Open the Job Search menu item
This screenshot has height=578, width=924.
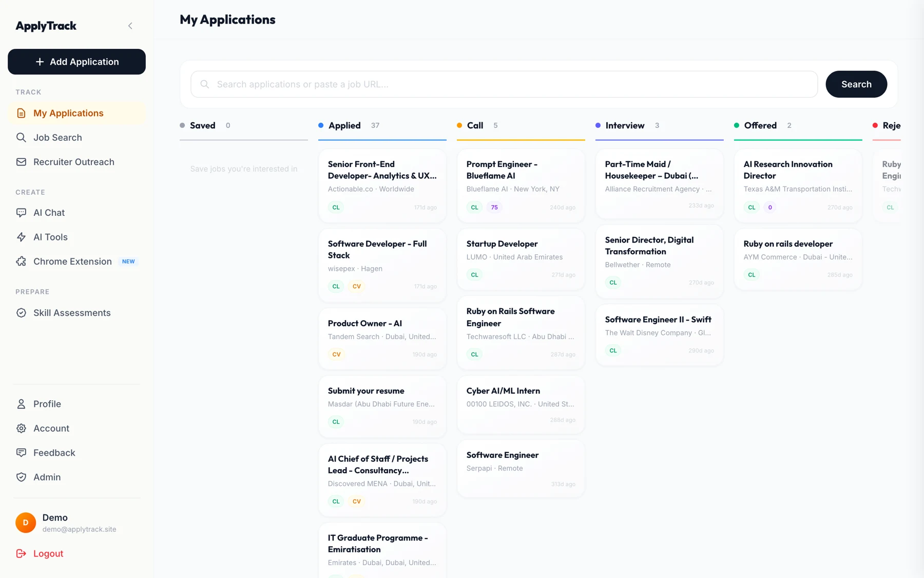point(76,137)
